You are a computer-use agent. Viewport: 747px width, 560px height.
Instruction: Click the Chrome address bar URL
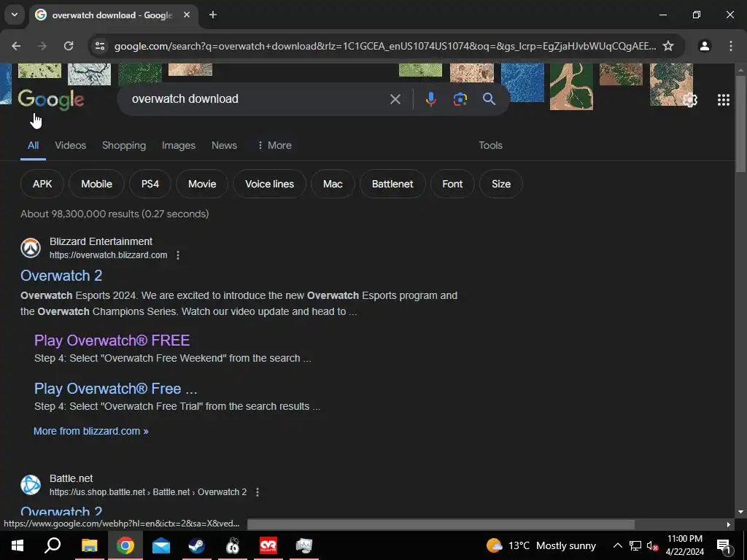pyautogui.click(x=385, y=46)
